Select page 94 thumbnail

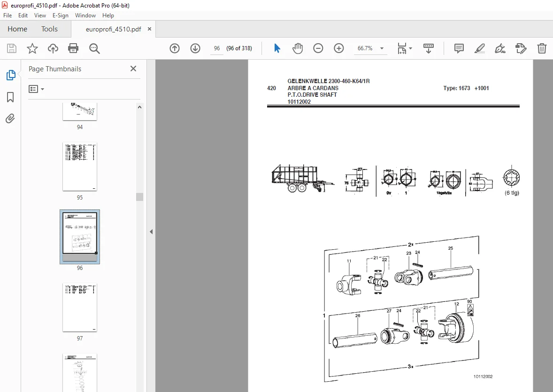click(80, 112)
